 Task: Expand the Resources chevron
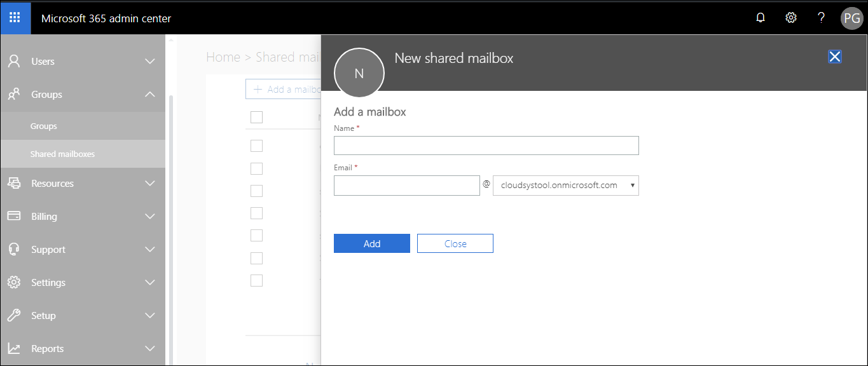click(x=150, y=183)
